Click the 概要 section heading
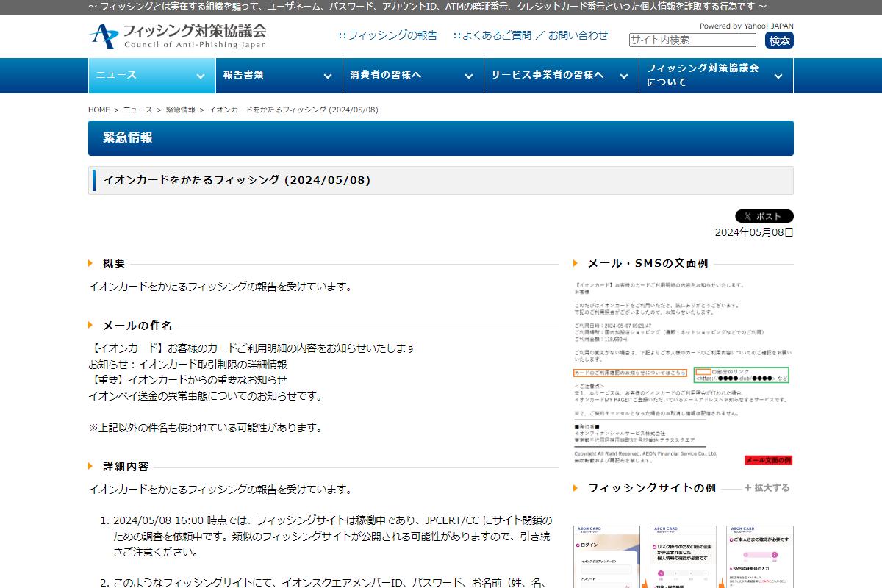Screen dimensions: 882x588 pos(114,263)
